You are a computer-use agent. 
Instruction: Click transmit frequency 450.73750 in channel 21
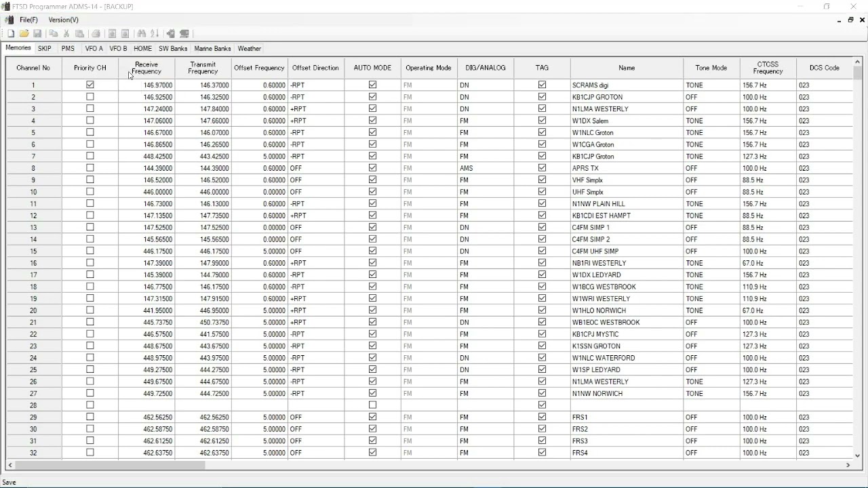(203, 323)
